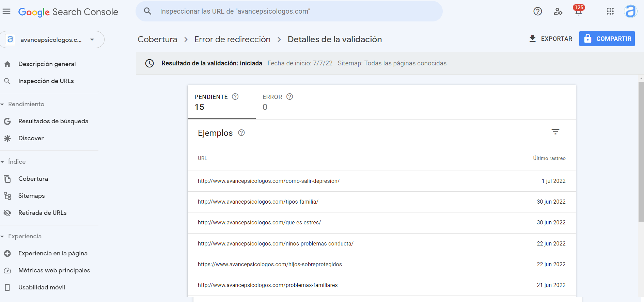Click the asterisk Discover icon

7,138
